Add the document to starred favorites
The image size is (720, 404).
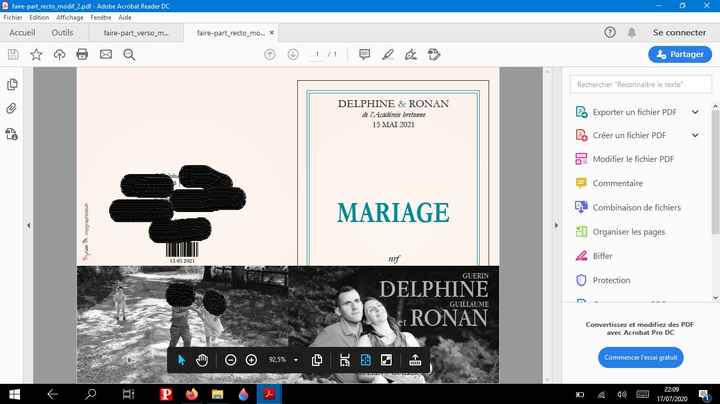click(36, 55)
